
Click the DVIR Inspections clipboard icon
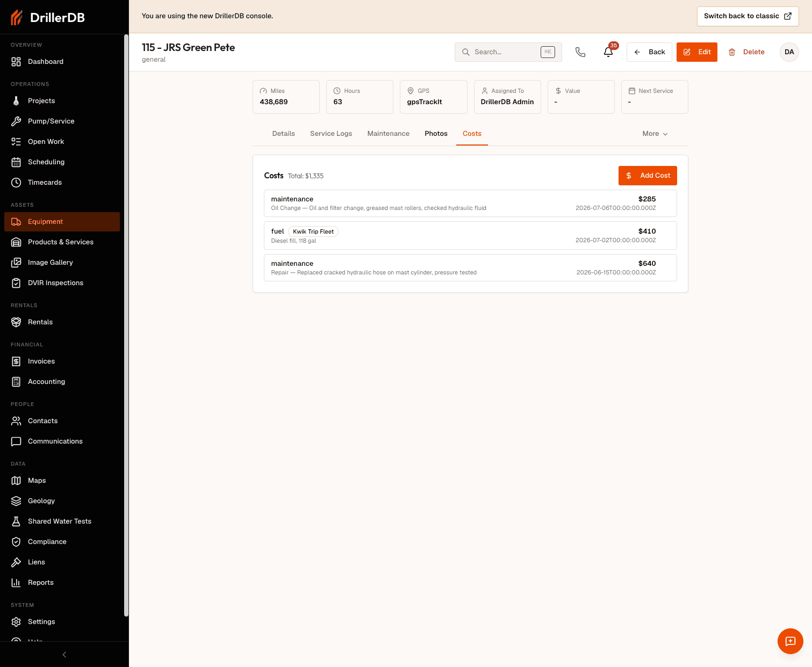coord(16,283)
